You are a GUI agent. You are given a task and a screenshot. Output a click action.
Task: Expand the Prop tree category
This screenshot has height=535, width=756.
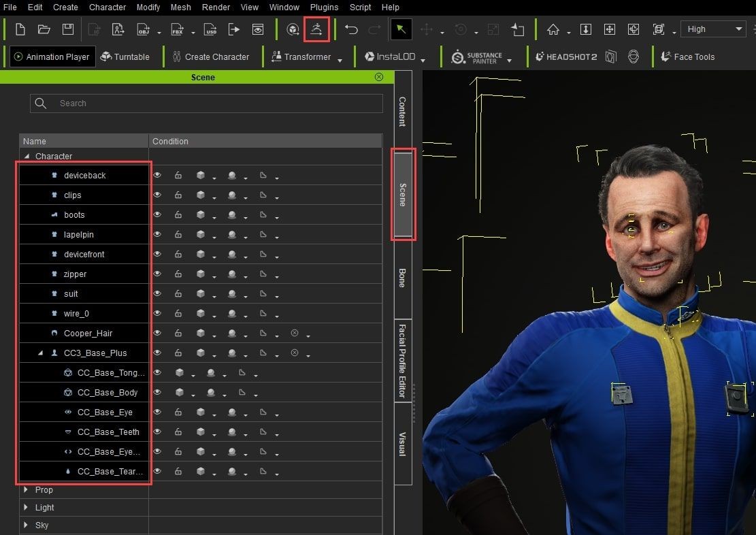[27, 490]
